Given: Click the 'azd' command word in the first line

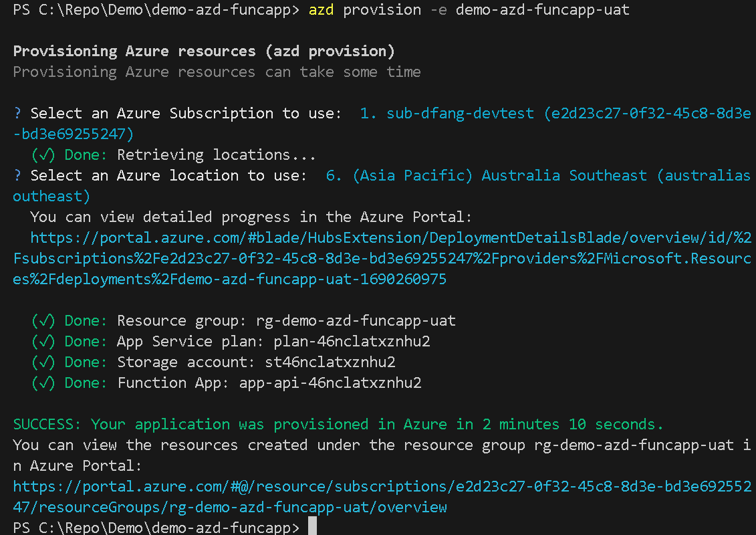Looking at the screenshot, I should pos(321,10).
